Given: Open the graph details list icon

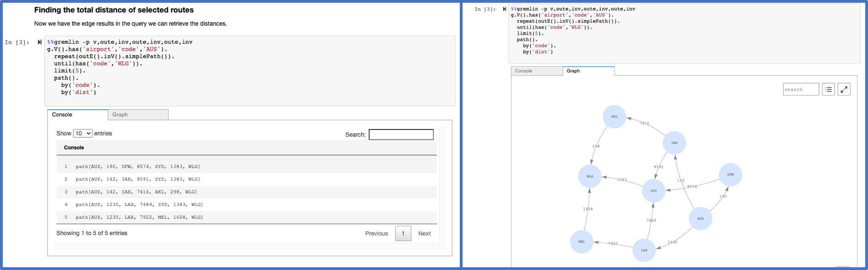Looking at the screenshot, I should [828, 89].
